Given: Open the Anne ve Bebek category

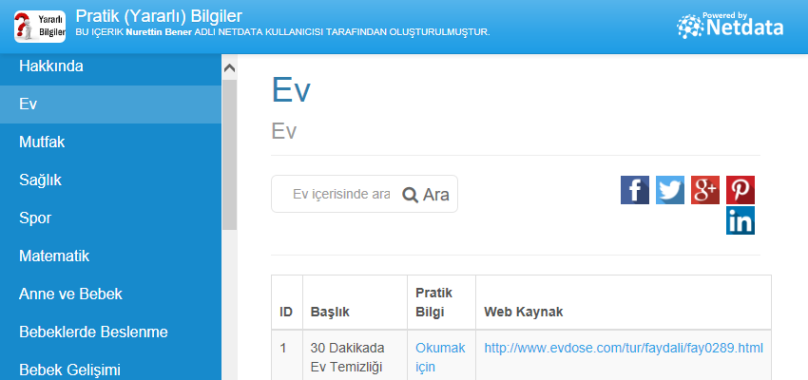Looking at the screenshot, I should click(110, 294).
